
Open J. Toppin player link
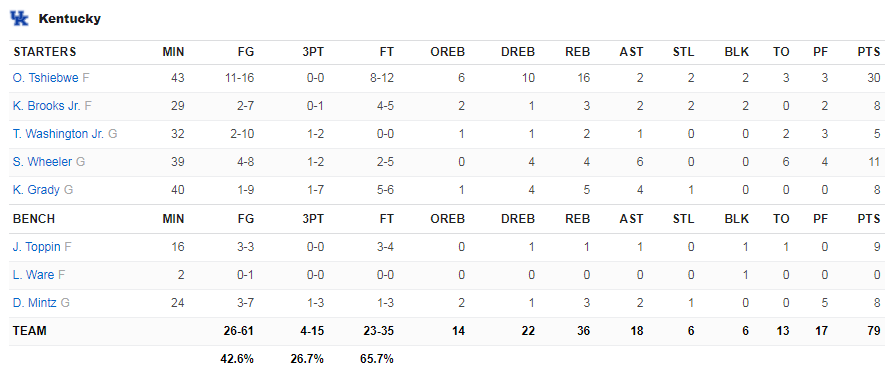(x=37, y=247)
